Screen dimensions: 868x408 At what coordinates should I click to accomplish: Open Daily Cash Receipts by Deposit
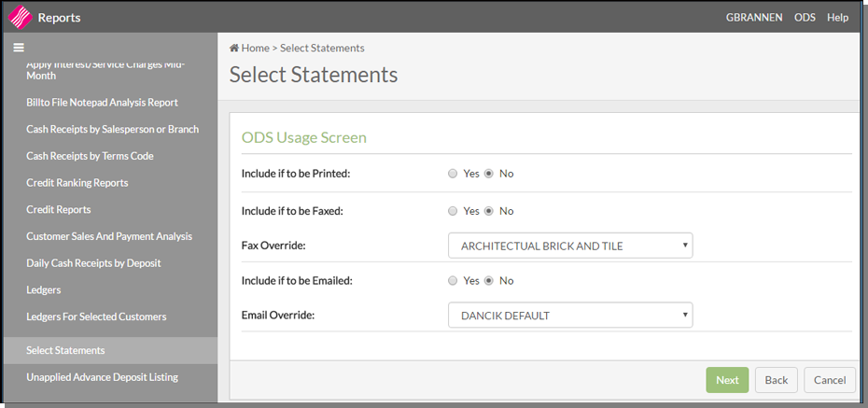tap(93, 263)
